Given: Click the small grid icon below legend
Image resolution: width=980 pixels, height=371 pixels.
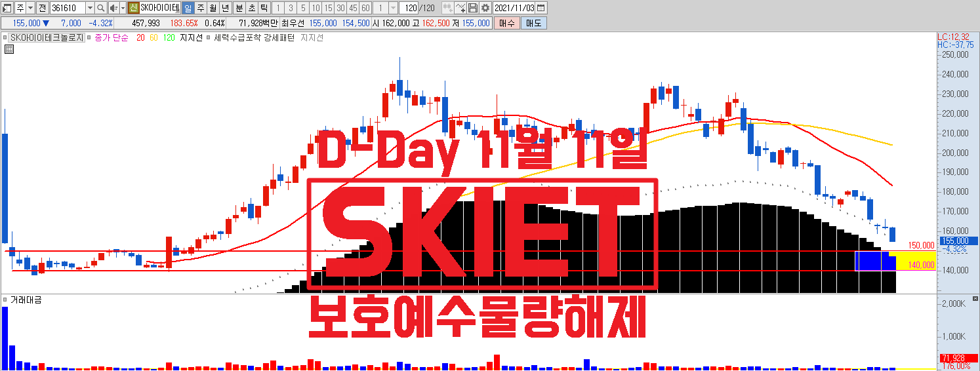Looking at the screenshot, I should pos(9,49).
